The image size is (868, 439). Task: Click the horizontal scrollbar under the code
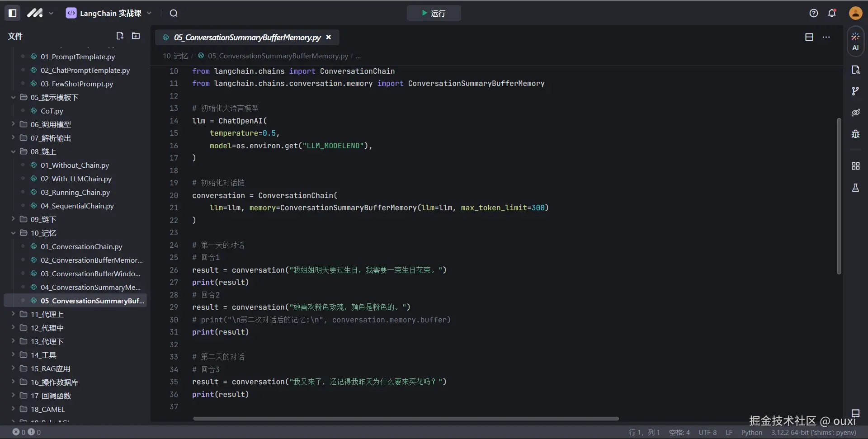(x=406, y=419)
